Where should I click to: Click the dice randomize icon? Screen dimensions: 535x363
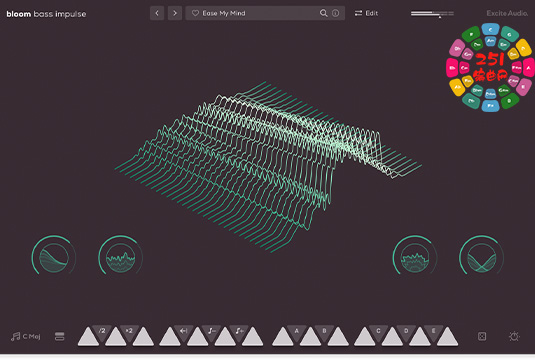click(x=482, y=336)
